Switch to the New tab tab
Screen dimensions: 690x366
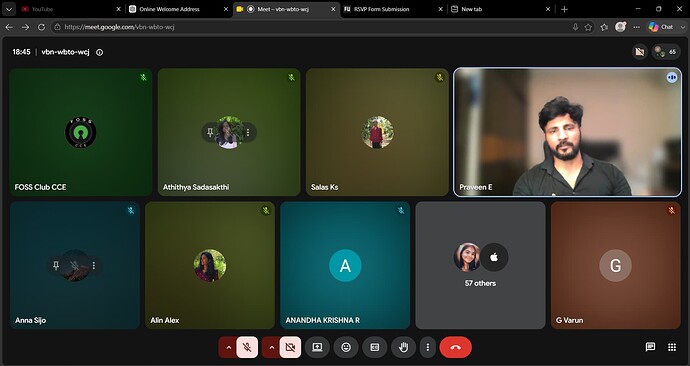(x=501, y=9)
